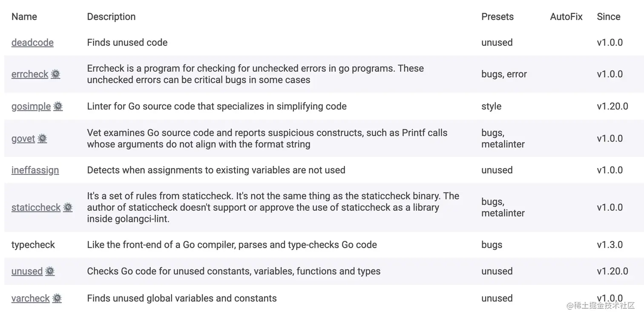Open the gear icon next to govet
The image size is (644, 319).
[42, 139]
